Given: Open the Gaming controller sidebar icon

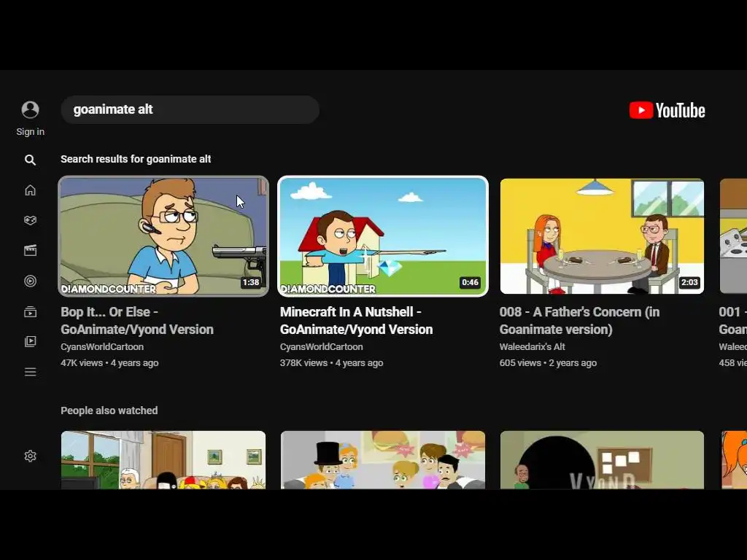Looking at the screenshot, I should tap(30, 220).
